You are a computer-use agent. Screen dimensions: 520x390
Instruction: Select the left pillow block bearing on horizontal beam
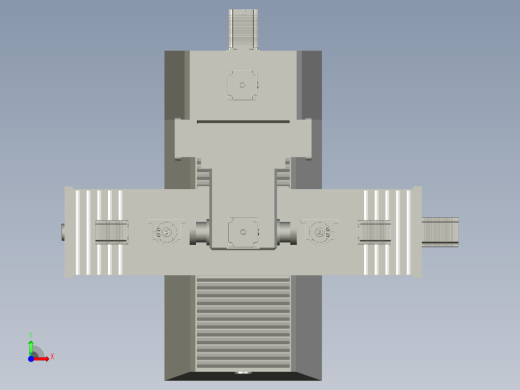166,232
